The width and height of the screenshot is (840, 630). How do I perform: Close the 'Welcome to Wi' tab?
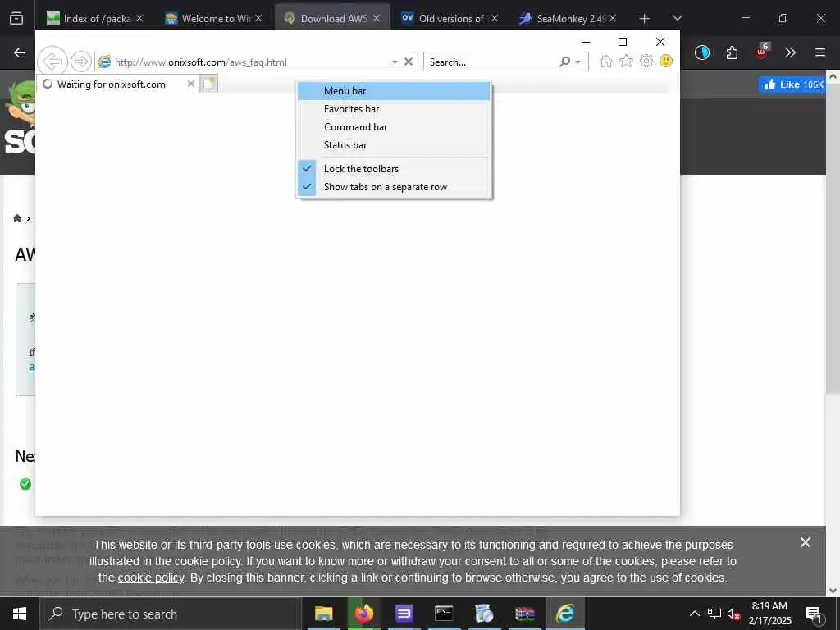pos(258,18)
